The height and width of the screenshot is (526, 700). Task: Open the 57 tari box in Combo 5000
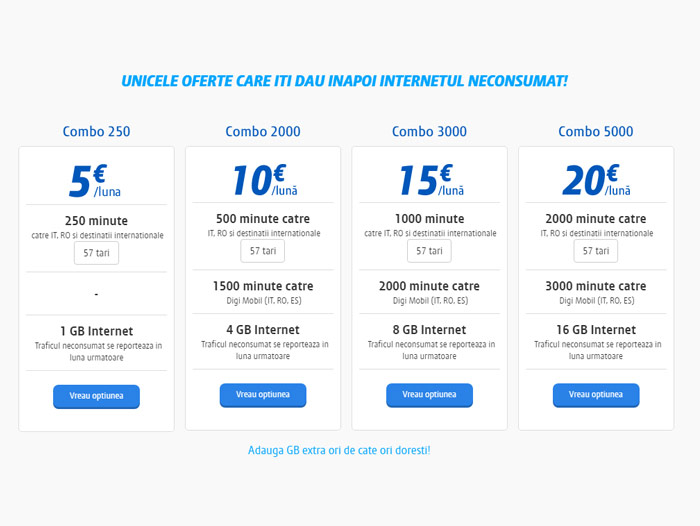(x=596, y=251)
